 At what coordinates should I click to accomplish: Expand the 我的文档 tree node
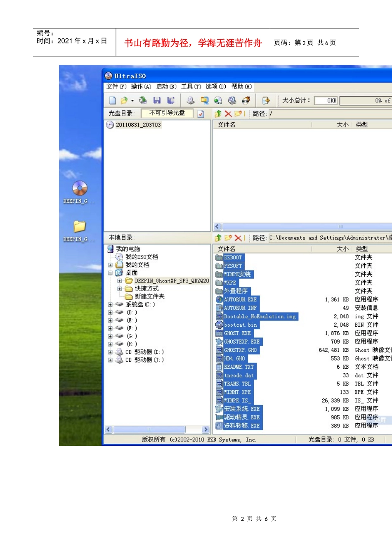pos(110,265)
